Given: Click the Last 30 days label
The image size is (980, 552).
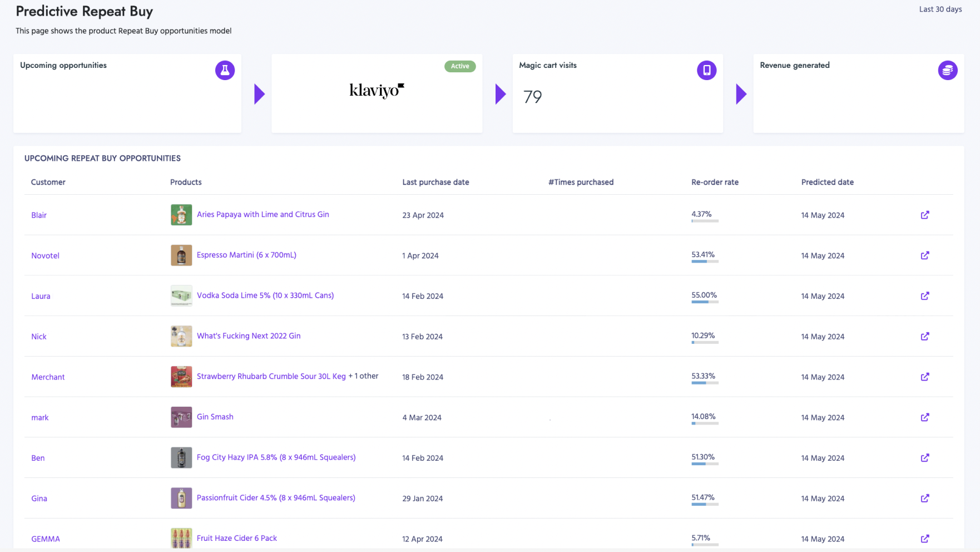Looking at the screenshot, I should (940, 9).
